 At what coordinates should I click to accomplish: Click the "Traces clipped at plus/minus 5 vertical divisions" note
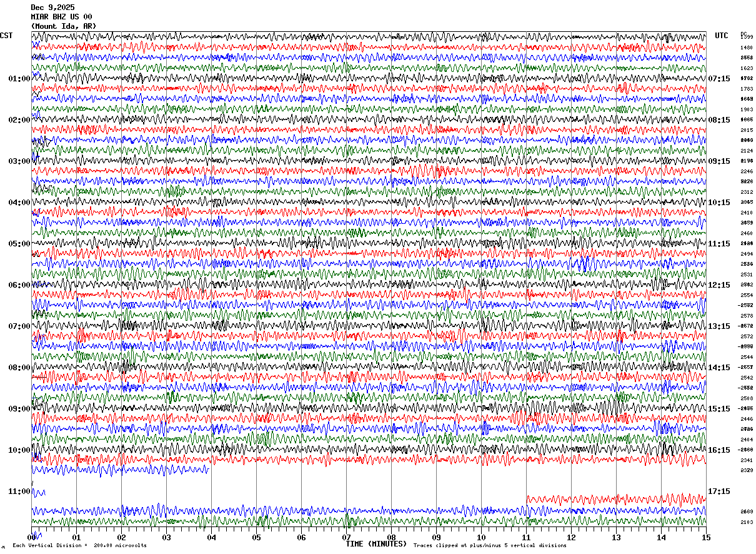490,546
